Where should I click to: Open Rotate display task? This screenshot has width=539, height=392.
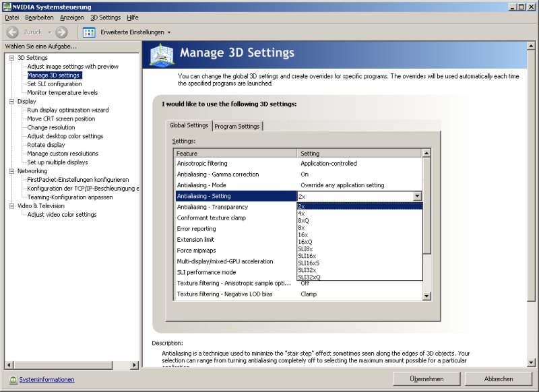pos(46,145)
